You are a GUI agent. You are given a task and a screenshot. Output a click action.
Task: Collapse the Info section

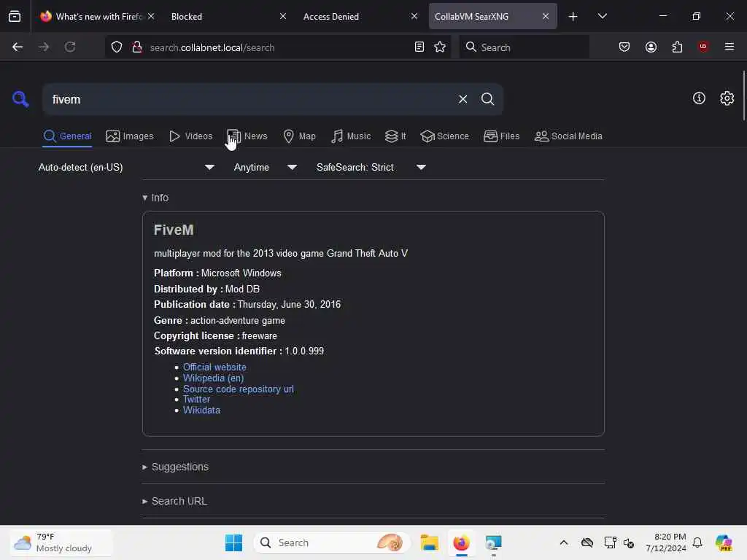(x=155, y=198)
